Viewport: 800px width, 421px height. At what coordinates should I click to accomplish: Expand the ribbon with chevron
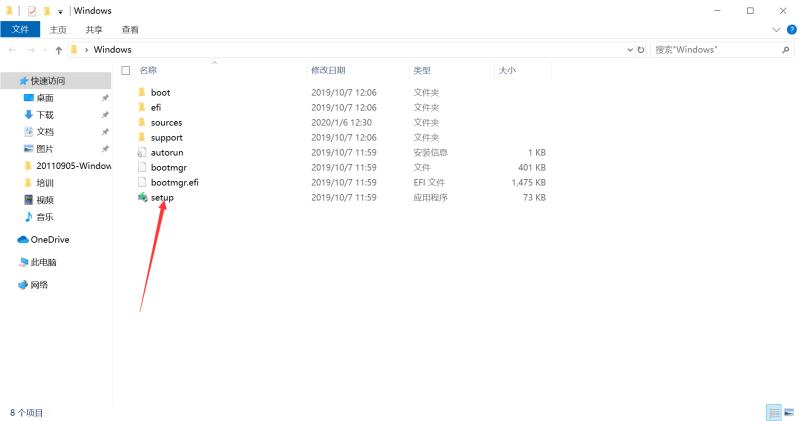click(x=776, y=30)
